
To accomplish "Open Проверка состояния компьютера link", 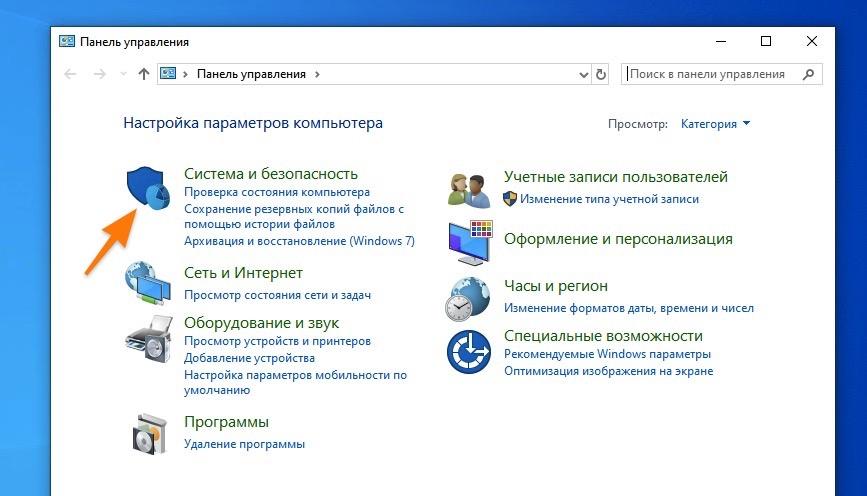I will click(277, 192).
